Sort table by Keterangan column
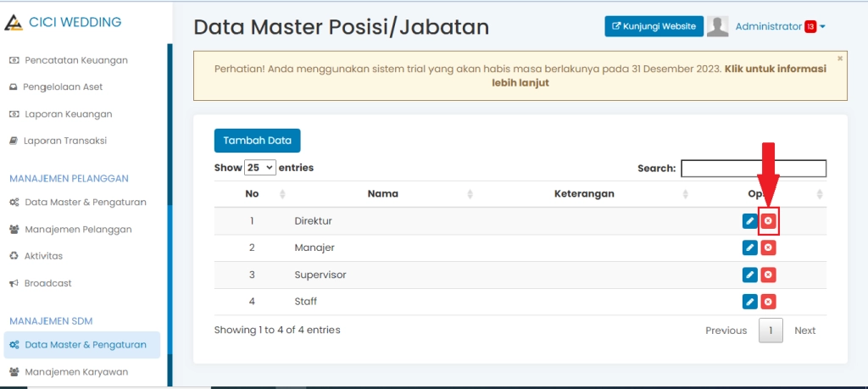This screenshot has height=389, width=868. (685, 194)
